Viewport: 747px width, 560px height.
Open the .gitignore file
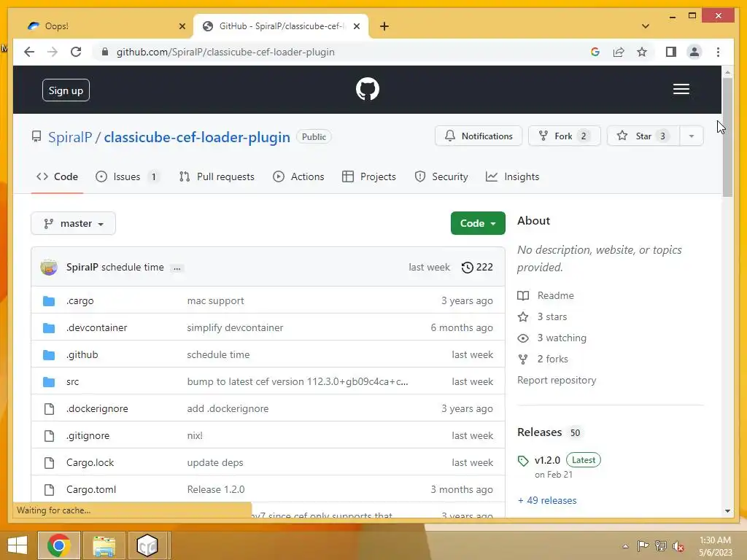tap(88, 436)
